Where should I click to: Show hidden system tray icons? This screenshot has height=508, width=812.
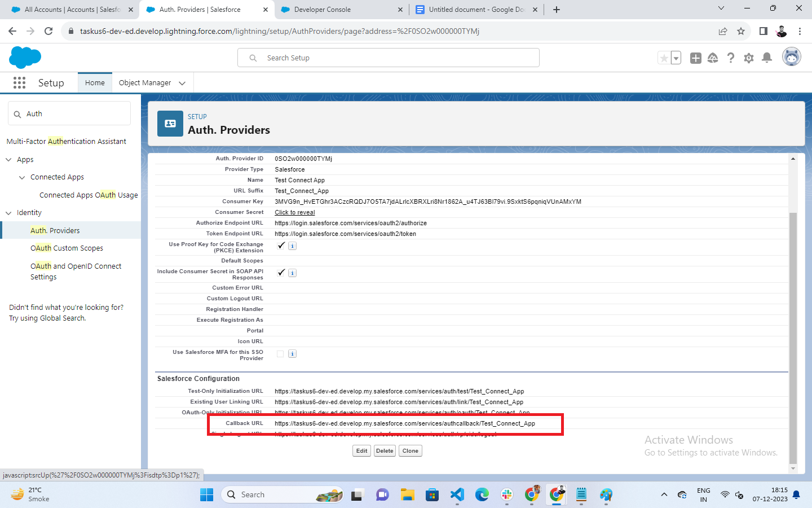pos(664,494)
